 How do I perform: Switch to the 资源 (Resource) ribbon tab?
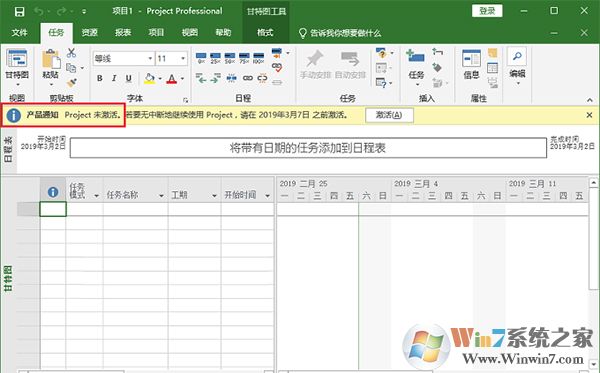click(x=89, y=33)
